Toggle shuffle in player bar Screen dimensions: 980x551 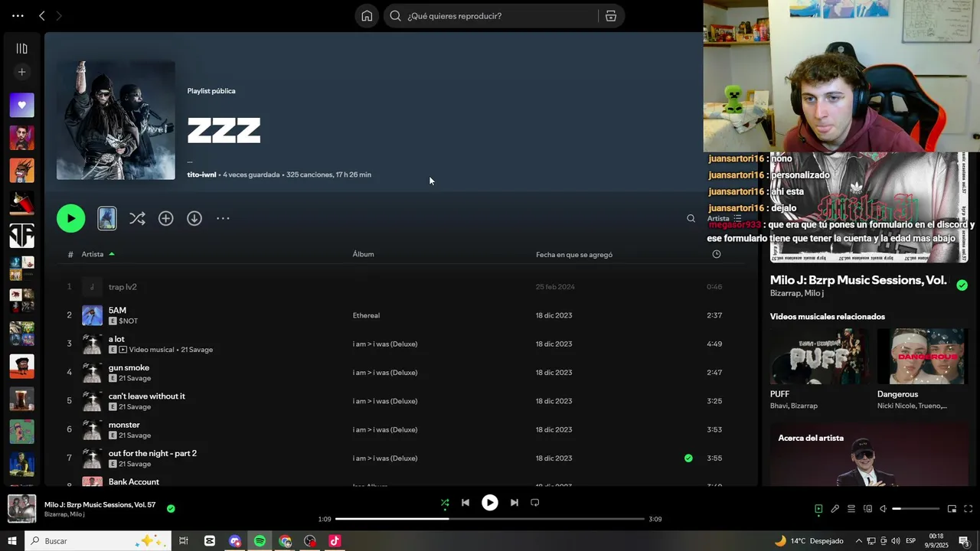(445, 503)
